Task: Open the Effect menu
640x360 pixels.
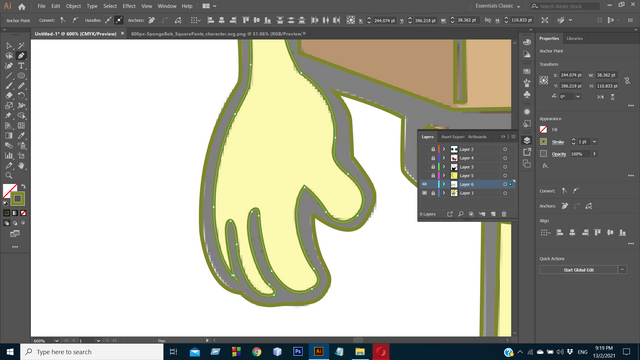Action: point(129,6)
